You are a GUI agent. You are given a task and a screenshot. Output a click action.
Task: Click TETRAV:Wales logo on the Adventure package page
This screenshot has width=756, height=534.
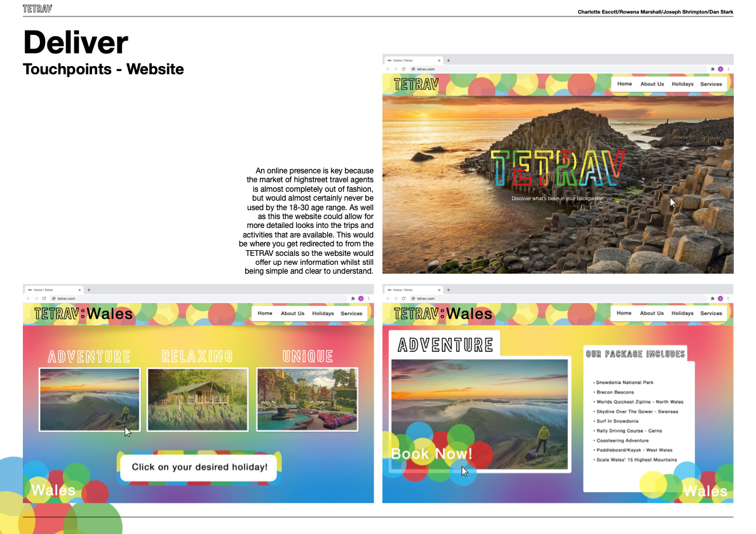coord(443,314)
